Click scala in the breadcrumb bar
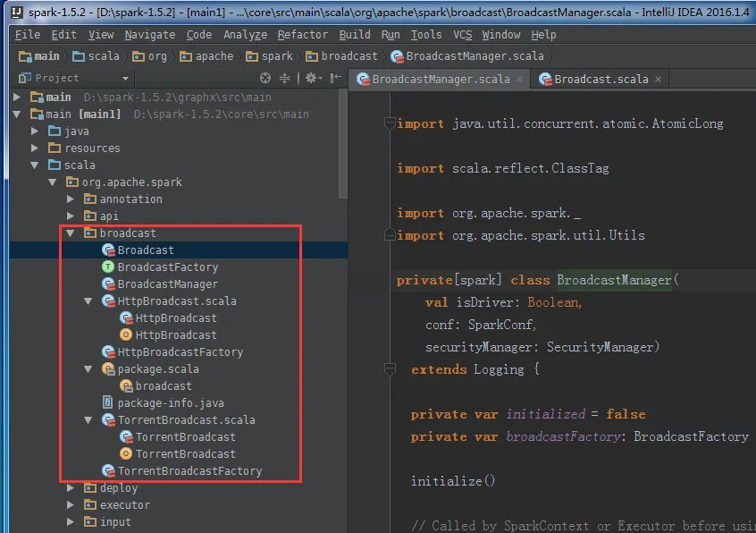The image size is (756, 533). [x=96, y=56]
